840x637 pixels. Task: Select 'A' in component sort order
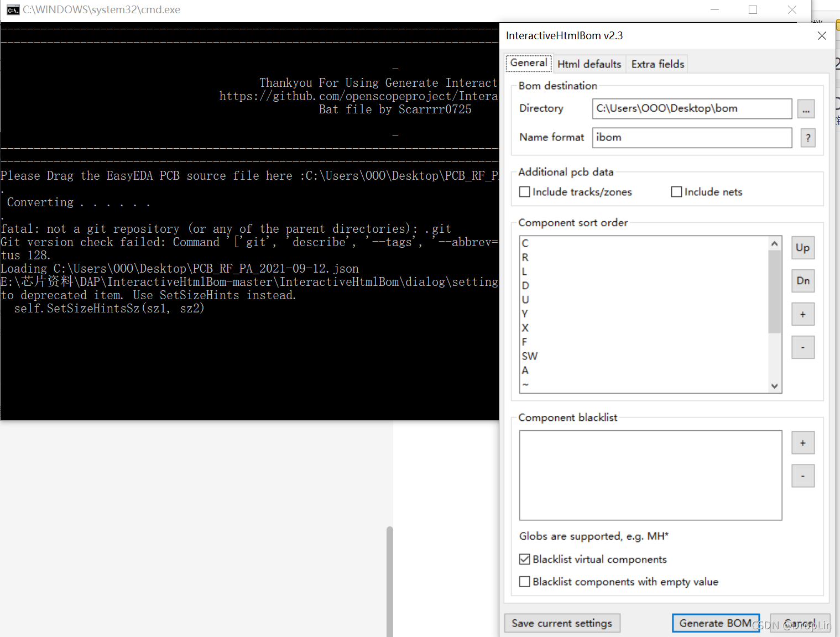644,370
